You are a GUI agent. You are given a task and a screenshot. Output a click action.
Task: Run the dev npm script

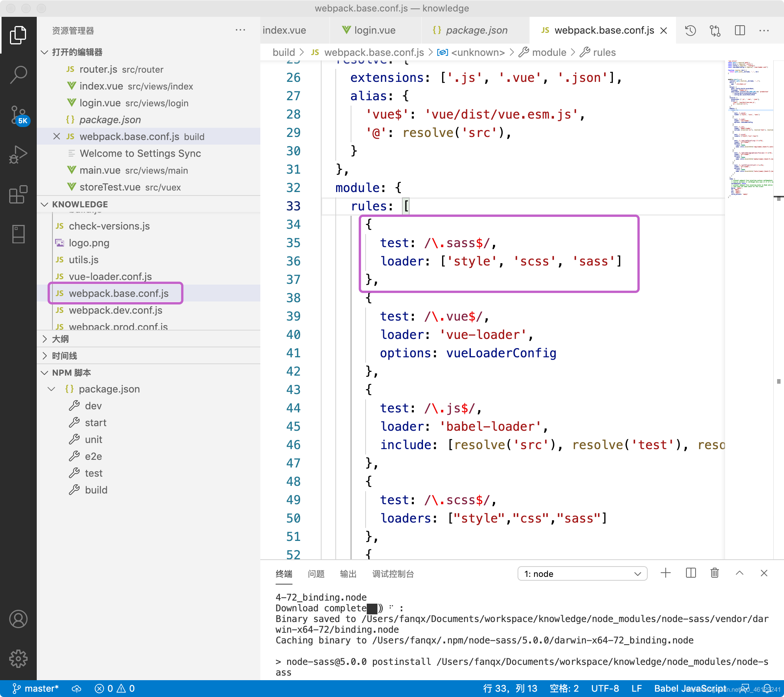[93, 405]
